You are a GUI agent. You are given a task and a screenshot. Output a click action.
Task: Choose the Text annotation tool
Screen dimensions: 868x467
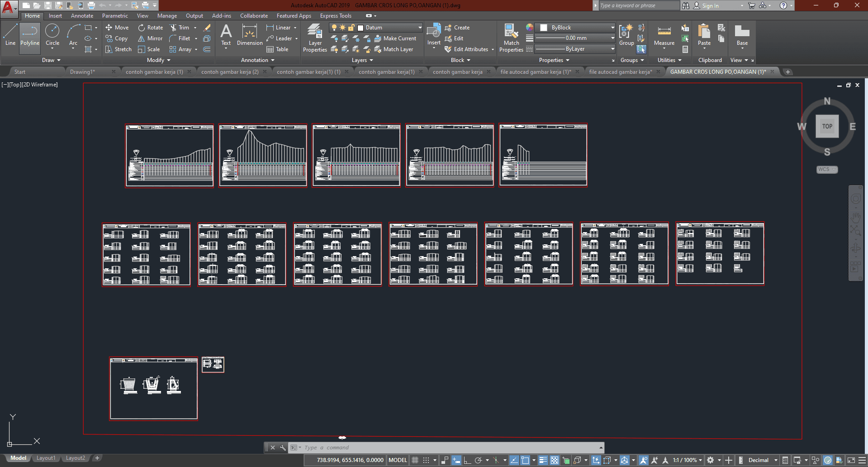click(x=226, y=35)
